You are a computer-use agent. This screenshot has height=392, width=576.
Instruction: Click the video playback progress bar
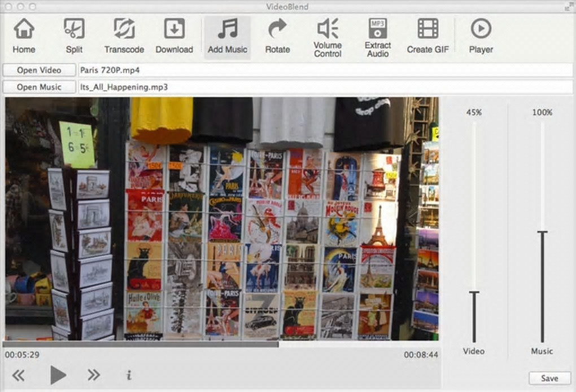[220, 344]
